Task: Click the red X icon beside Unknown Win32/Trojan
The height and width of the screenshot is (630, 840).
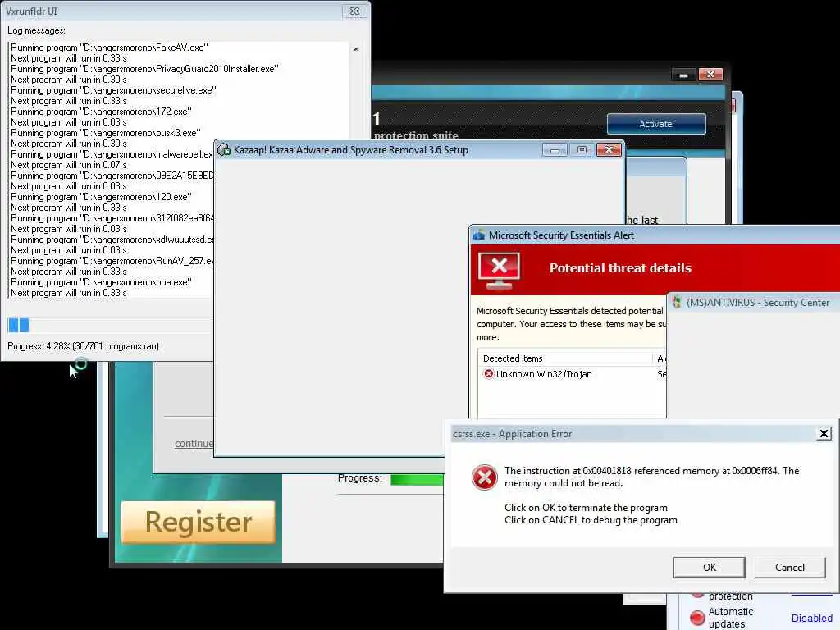Action: coord(488,373)
